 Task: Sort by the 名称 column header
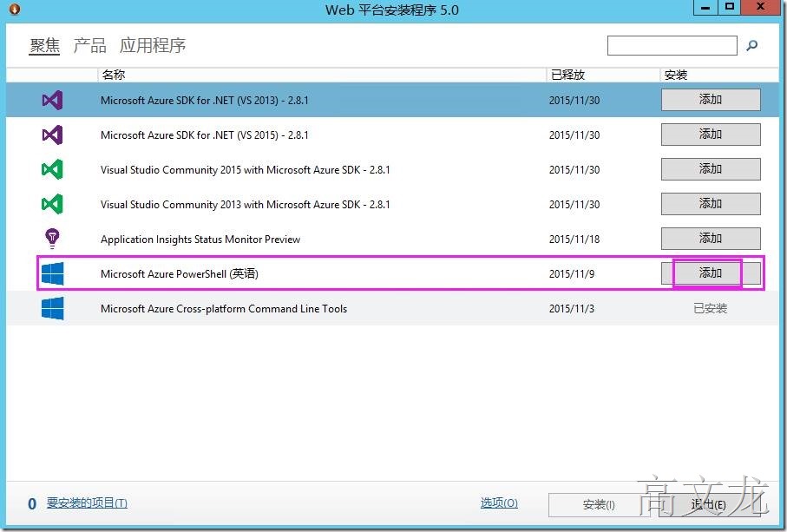tap(321, 75)
